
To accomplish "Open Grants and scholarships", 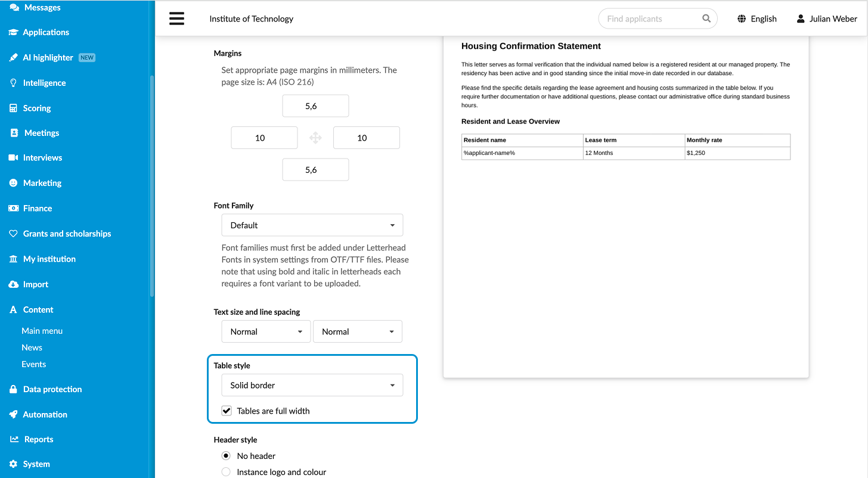I will tap(67, 234).
